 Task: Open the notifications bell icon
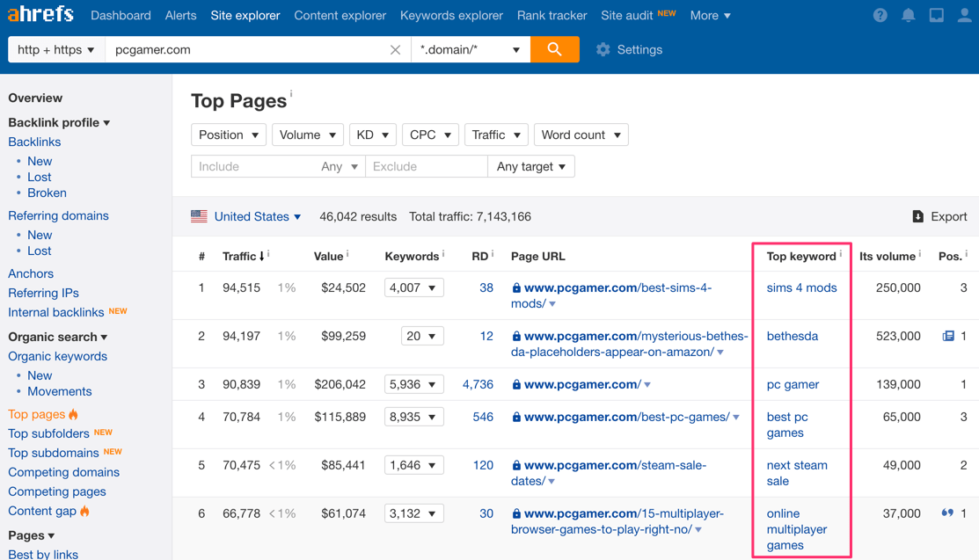909,16
